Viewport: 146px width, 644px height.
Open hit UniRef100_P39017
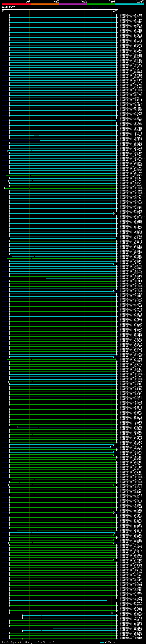(131, 299)
